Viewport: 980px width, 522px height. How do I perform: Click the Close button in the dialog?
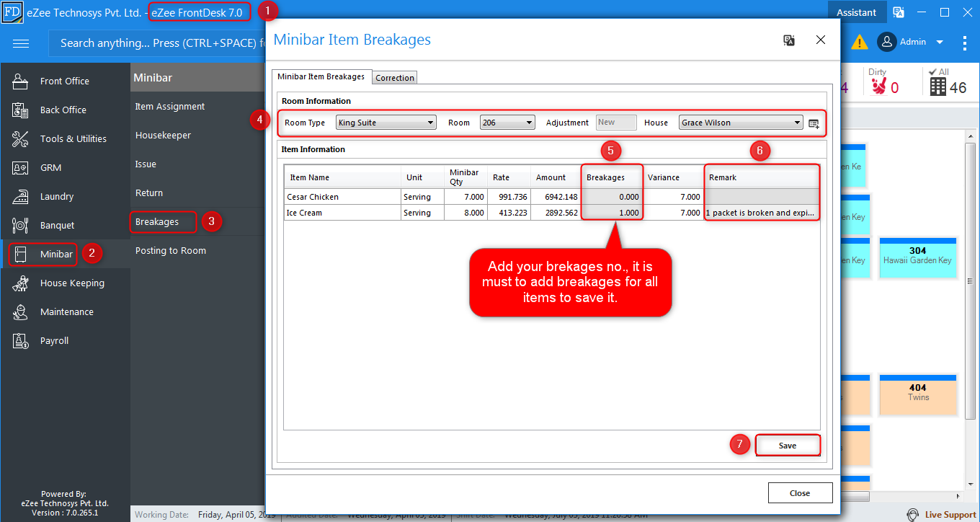[800, 493]
